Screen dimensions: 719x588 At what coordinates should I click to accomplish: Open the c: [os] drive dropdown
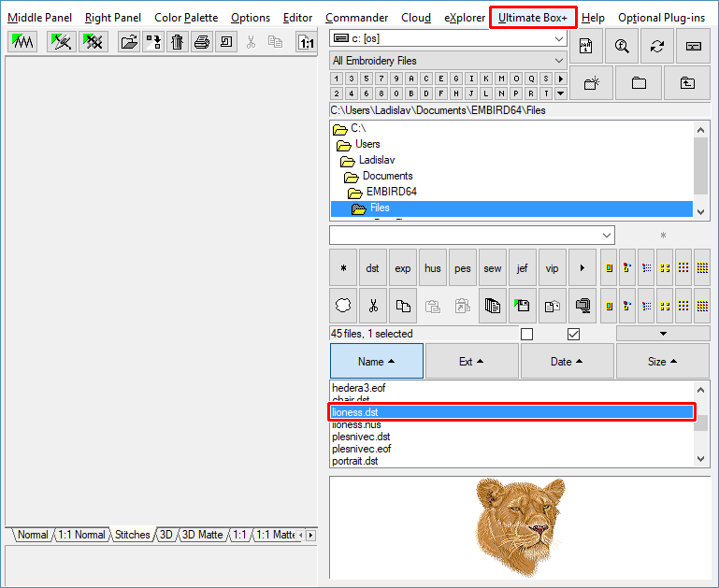(559, 38)
